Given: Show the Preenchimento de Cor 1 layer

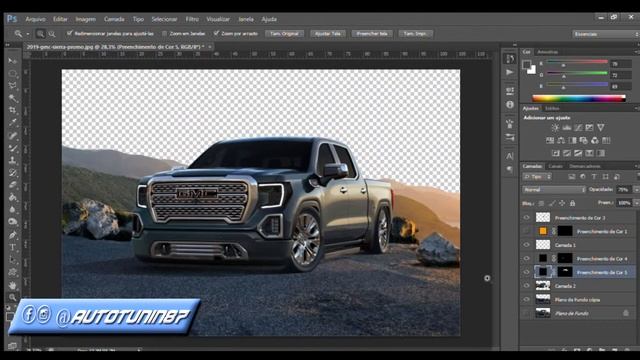Looking at the screenshot, I should tap(527, 231).
